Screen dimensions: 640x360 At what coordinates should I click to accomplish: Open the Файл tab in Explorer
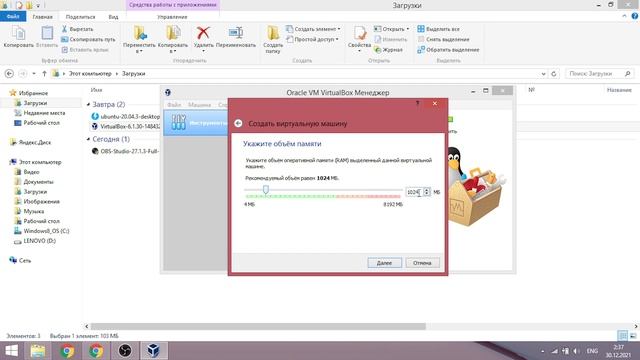coord(13,17)
